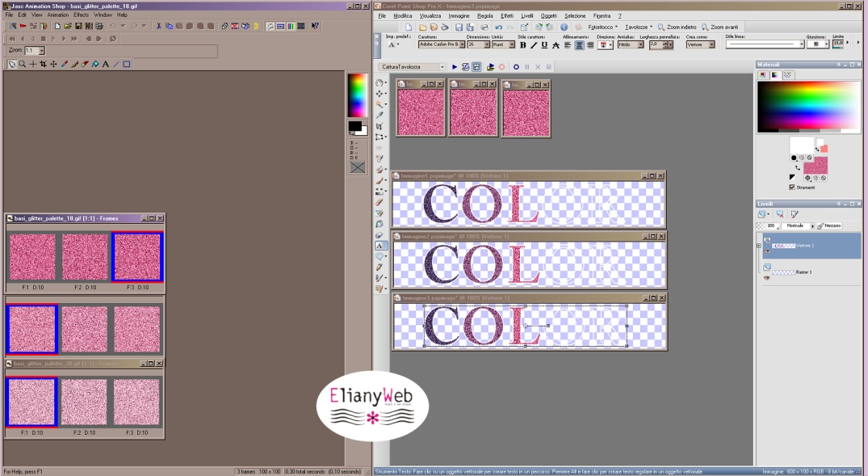Open the Zoom 1:1 dropdown in Animation Shop
Screen dimensions: 868x476
pyautogui.click(x=41, y=51)
